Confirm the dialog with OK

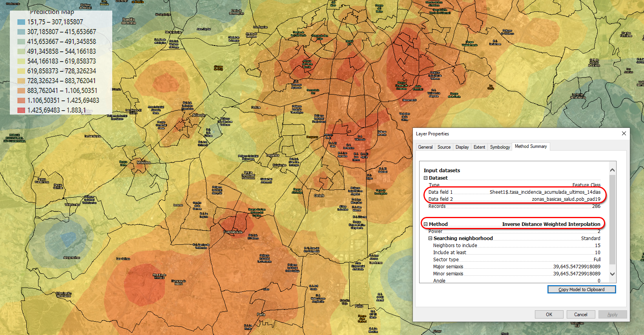tap(549, 315)
